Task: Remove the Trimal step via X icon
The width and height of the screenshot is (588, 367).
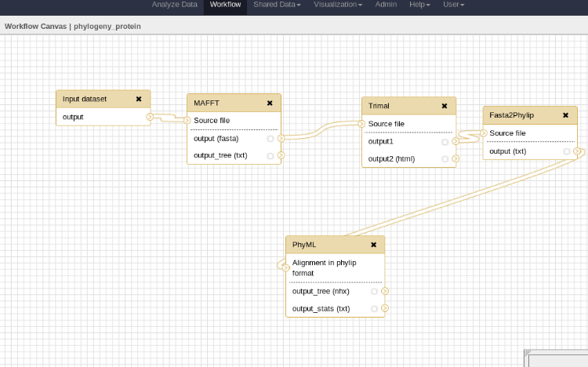Action: tap(445, 106)
